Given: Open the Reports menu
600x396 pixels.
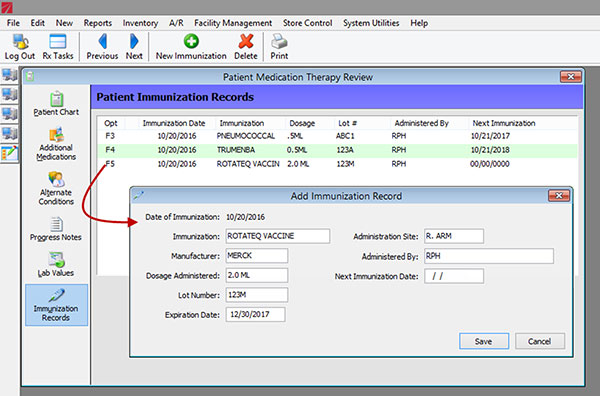Looking at the screenshot, I should (98, 23).
